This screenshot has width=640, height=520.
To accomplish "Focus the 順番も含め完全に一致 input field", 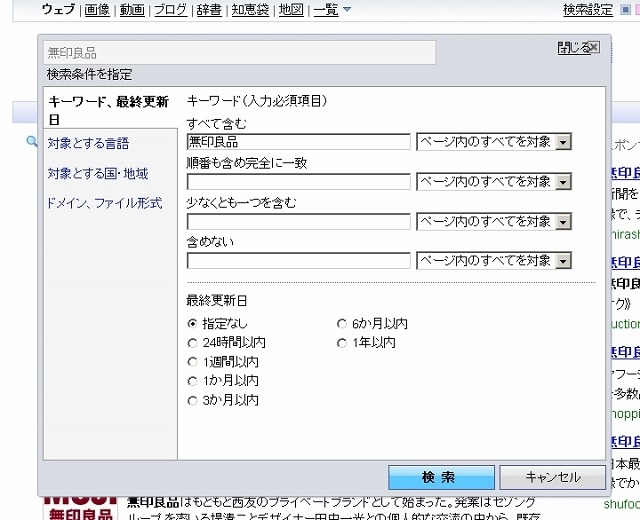I will point(299,182).
